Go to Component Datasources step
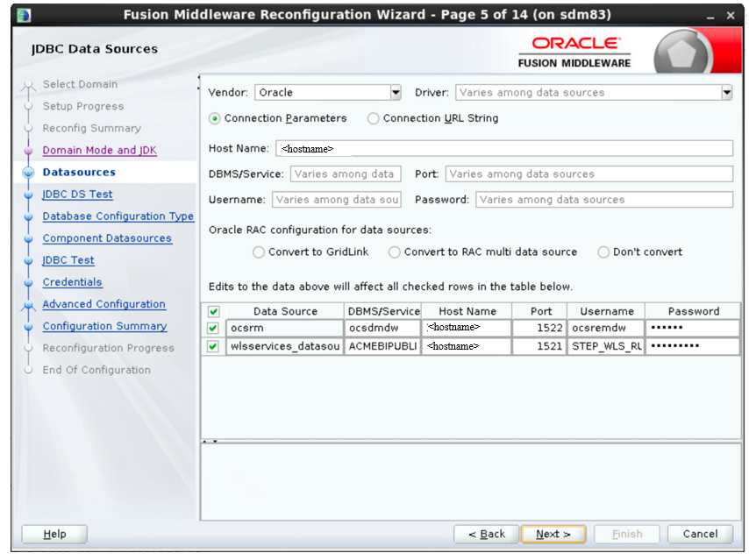 (107, 238)
